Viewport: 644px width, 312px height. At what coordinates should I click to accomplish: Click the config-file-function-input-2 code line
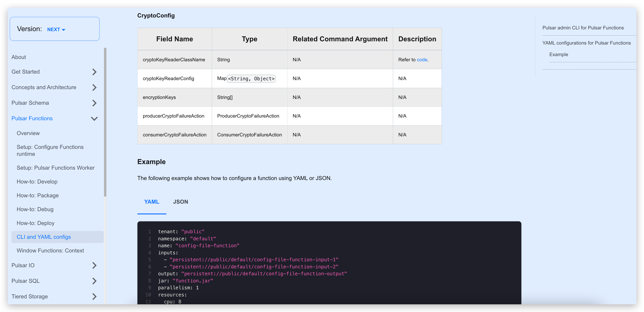251,266
